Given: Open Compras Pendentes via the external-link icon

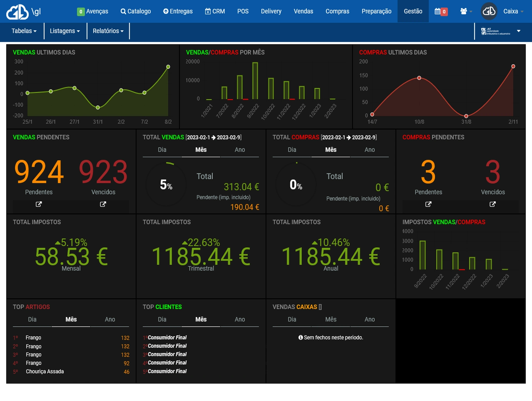Looking at the screenshot, I should [428, 204].
